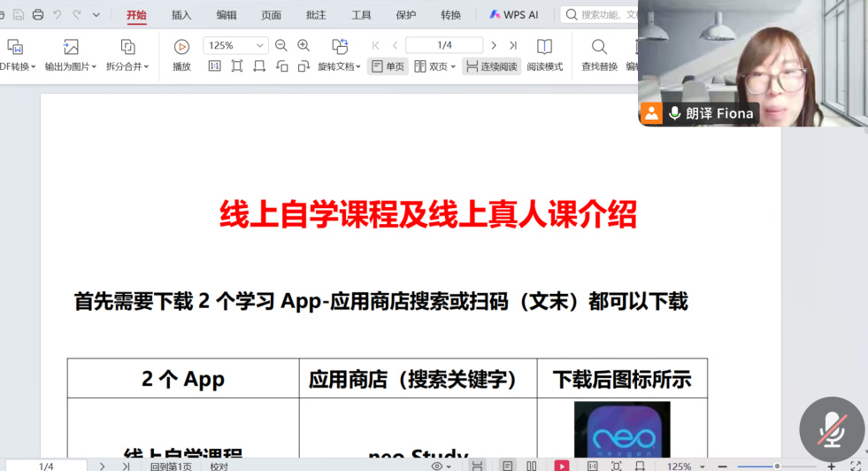Click the zoom slider in status bar

point(776,466)
